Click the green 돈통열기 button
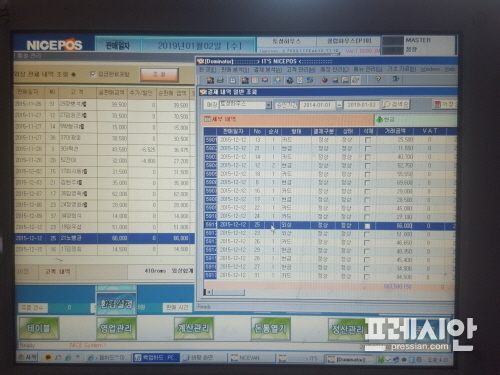Screen dimensions: 500x375 (271, 328)
